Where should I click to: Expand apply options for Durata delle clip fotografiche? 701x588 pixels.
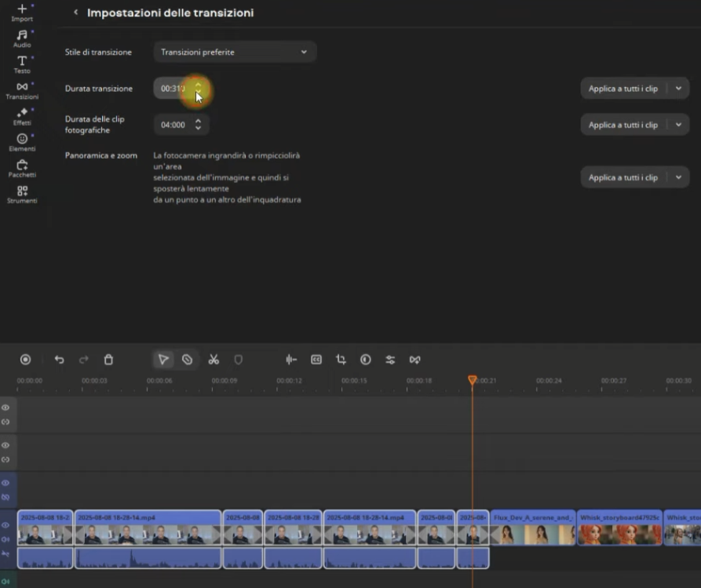click(679, 125)
